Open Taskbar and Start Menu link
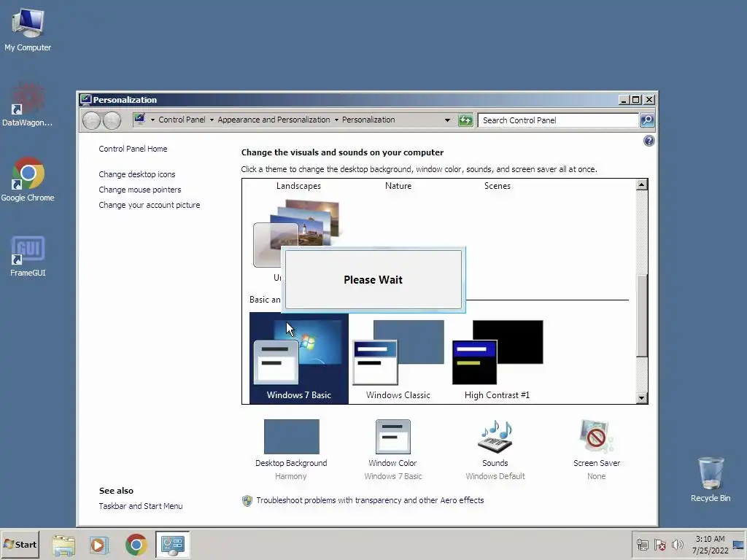The height and width of the screenshot is (560, 747). [141, 506]
